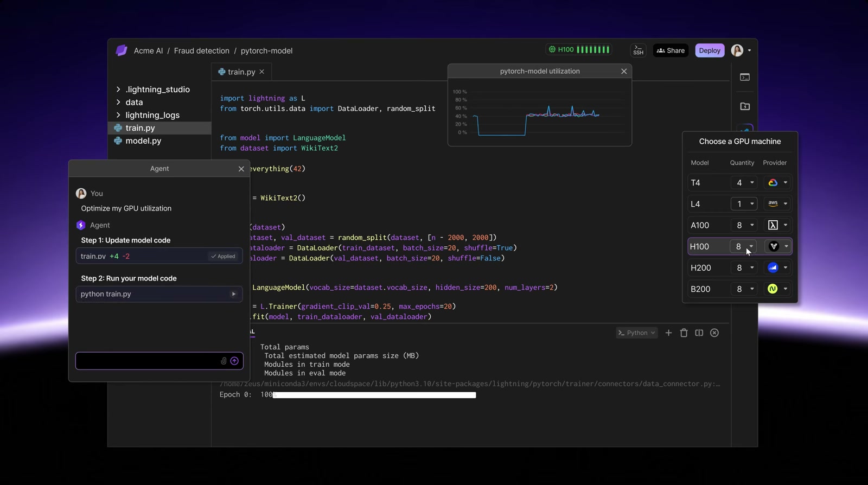Image resolution: width=868 pixels, height=485 pixels.
Task: Go to Fraud detection breadcrumb
Action: tap(201, 50)
